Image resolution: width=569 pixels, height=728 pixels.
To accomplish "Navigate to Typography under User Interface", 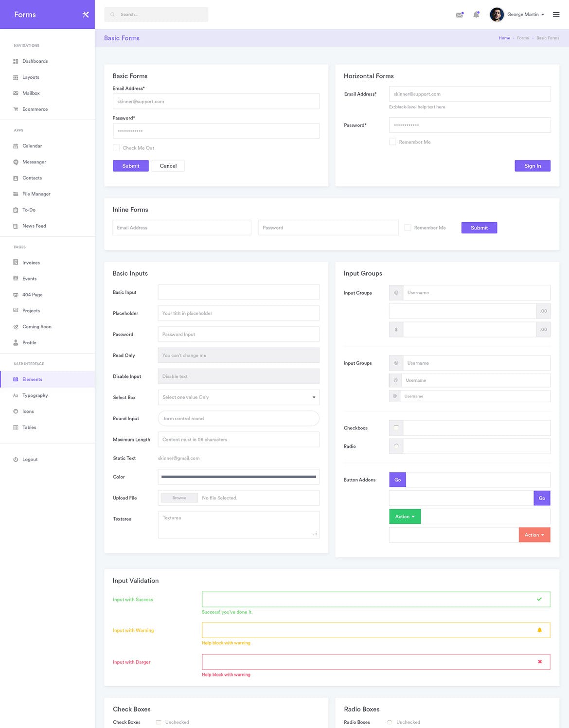I will tap(36, 395).
